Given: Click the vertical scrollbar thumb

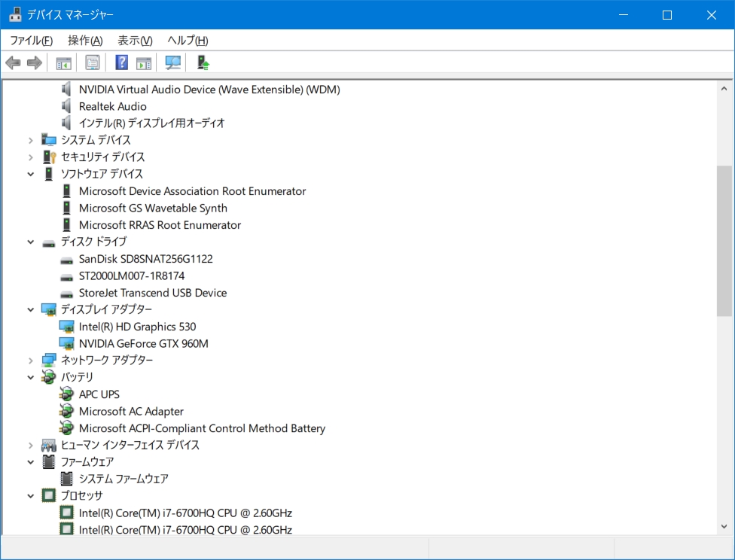Looking at the screenshot, I should point(724,241).
